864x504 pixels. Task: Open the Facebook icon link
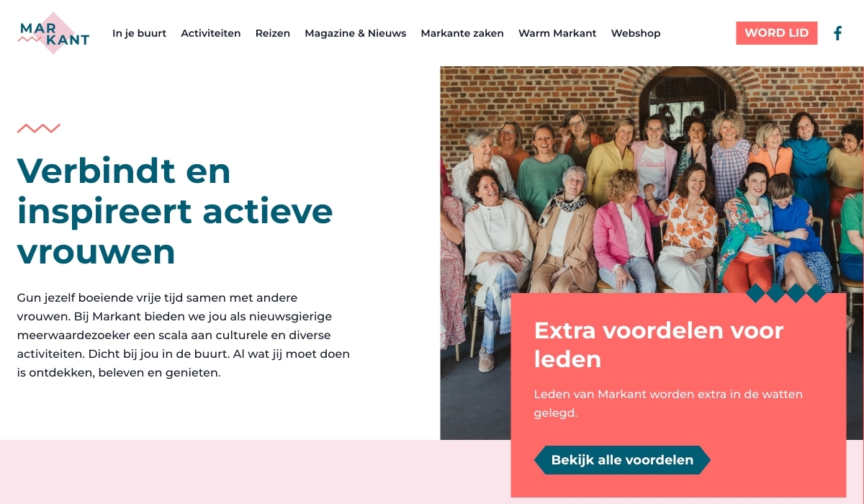tap(838, 33)
